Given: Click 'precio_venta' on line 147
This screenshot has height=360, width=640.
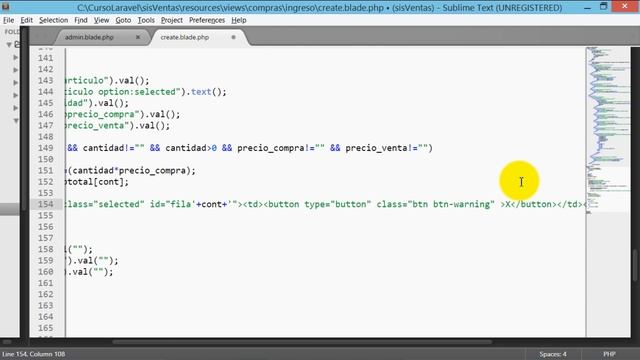Looking at the screenshot, I should click(96, 125).
